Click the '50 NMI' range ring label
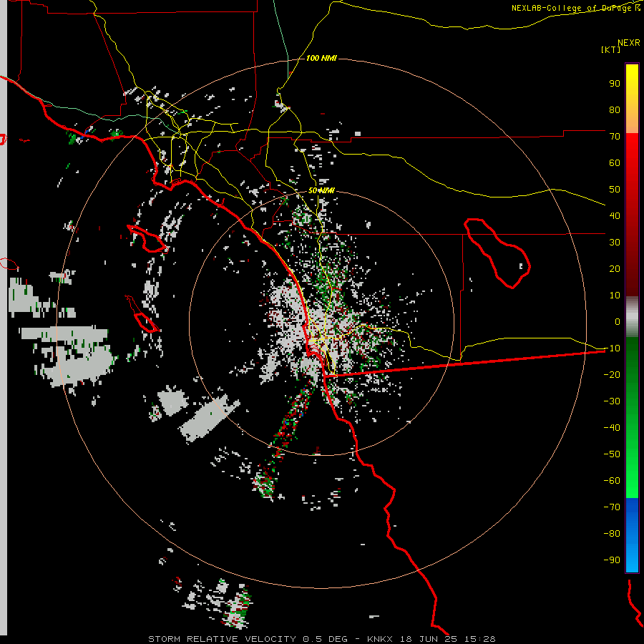 coord(321,190)
